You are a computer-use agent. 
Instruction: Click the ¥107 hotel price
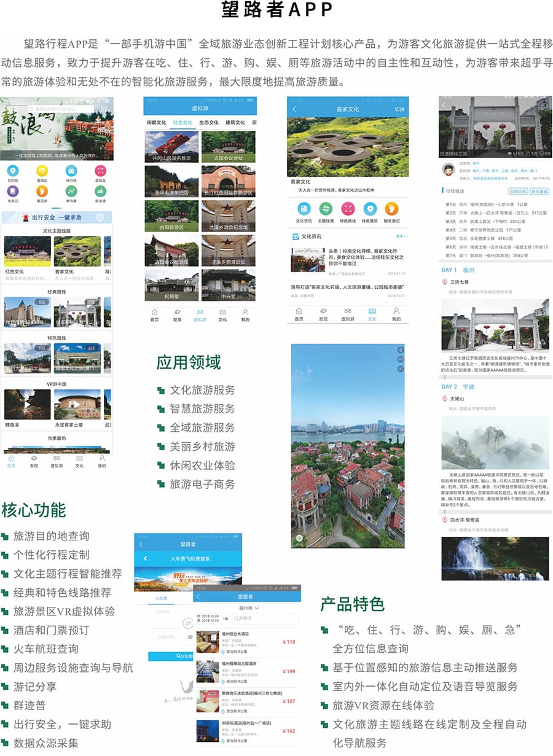pyautogui.click(x=289, y=701)
